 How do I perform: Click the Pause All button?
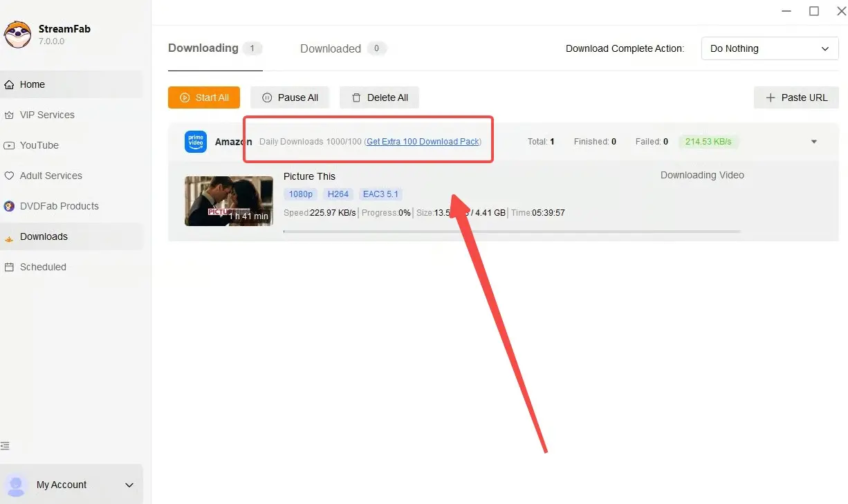tap(290, 97)
